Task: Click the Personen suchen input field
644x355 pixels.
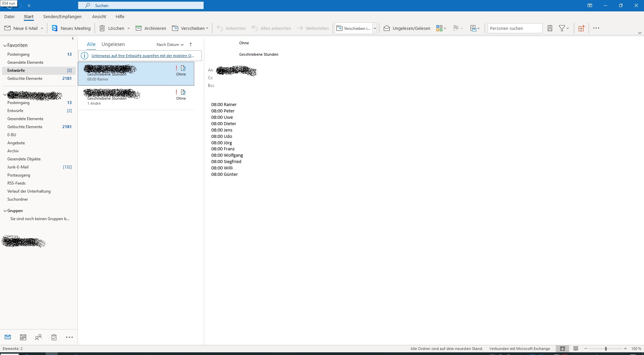Action: tap(515, 28)
